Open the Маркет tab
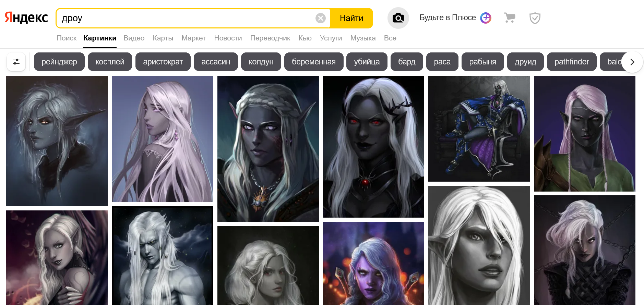Screen dimensions: 644x305 pyautogui.click(x=193, y=38)
